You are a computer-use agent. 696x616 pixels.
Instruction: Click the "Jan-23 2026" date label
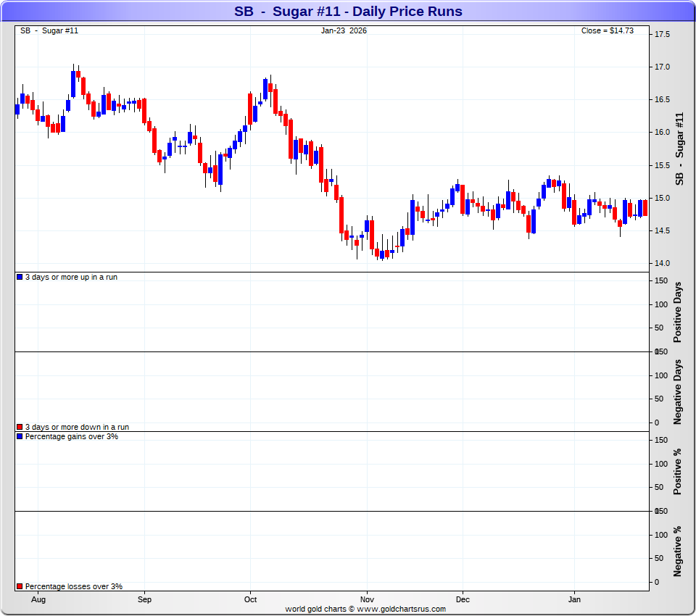coord(344,30)
